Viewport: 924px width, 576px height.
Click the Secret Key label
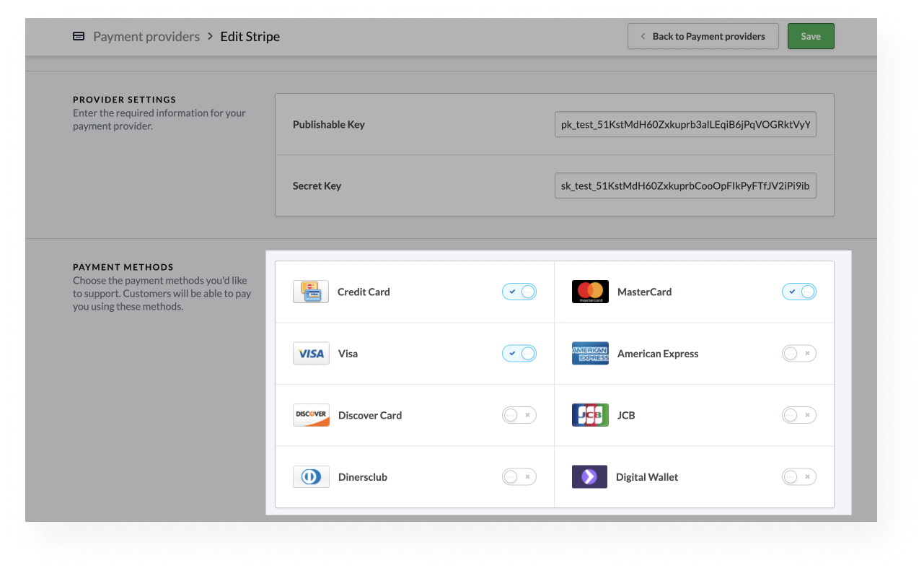point(317,186)
